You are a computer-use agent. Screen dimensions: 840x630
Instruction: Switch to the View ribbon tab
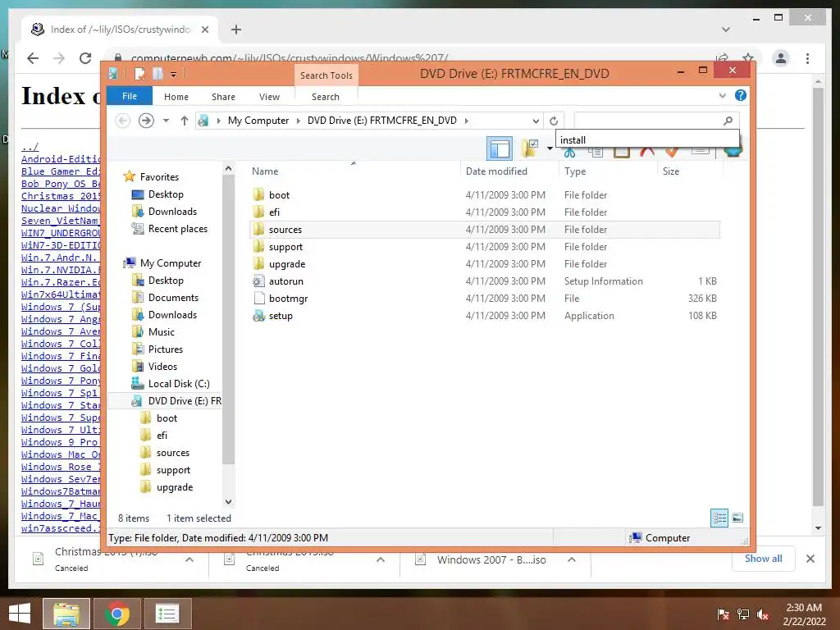click(x=269, y=97)
